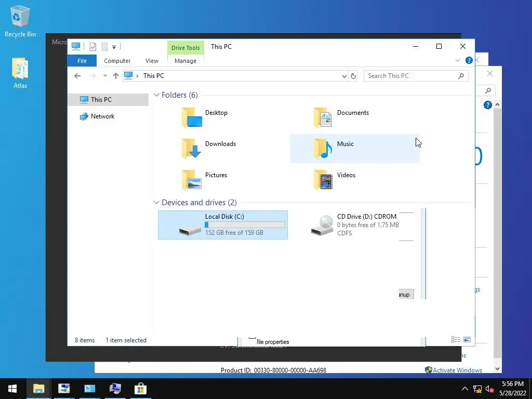Open the View ribbon tab
532x399 pixels.
click(x=152, y=61)
